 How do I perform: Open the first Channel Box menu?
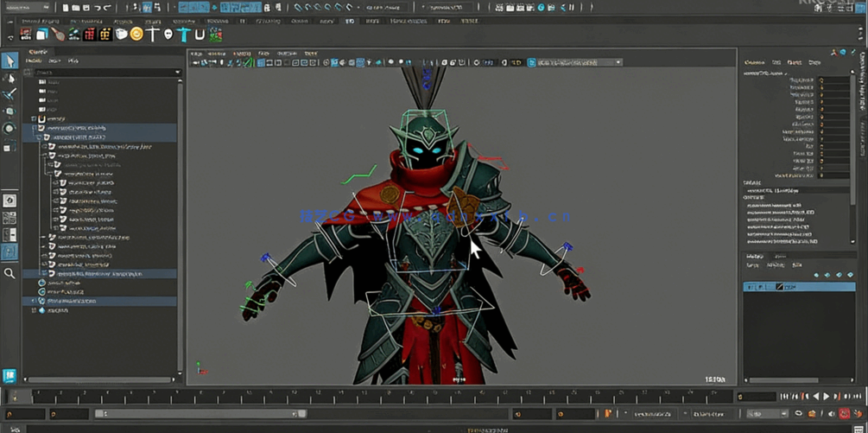click(754, 62)
